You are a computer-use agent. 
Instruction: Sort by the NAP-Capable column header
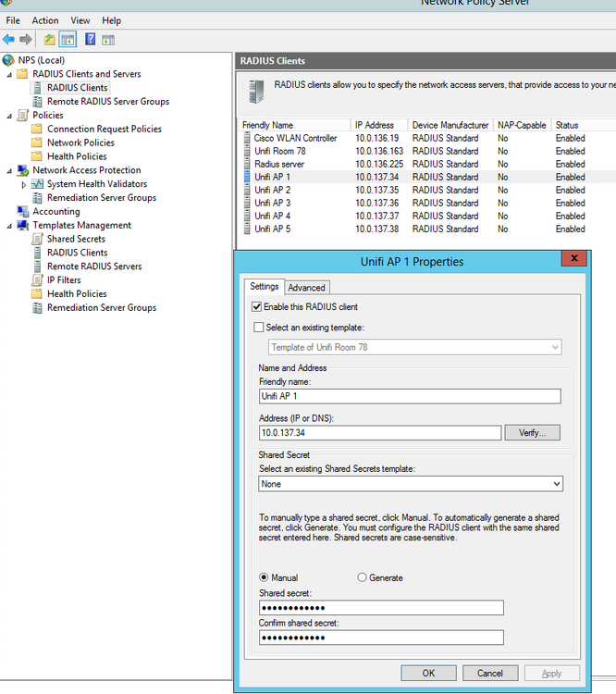tap(523, 125)
